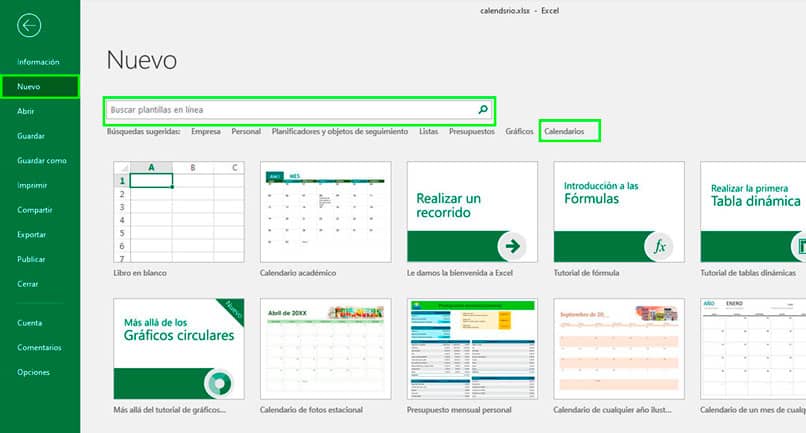This screenshot has height=433, width=806.
Task: Click the back arrow circle icon
Action: (x=29, y=25)
